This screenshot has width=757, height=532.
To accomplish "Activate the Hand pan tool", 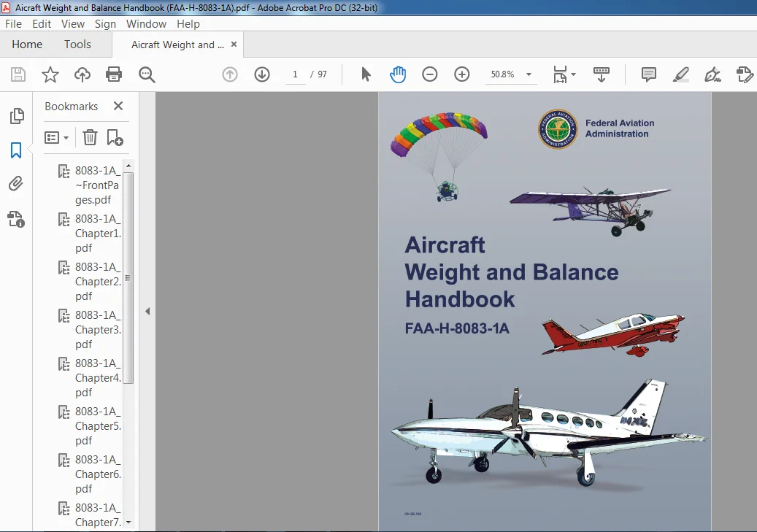I will (x=398, y=74).
